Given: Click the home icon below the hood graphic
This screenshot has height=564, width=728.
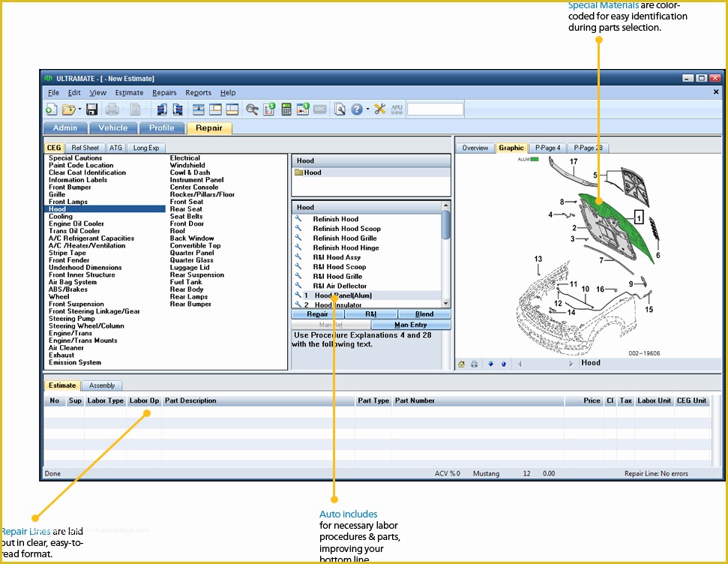Looking at the screenshot, I should (x=461, y=364).
